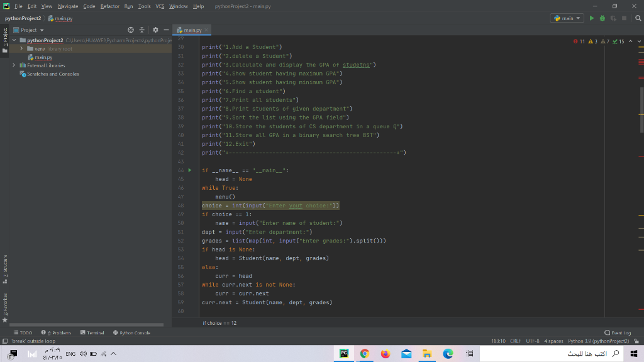Viewport: 644px width, 362px height.
Task: Click the locate-file target icon in Project panel
Action: [x=131, y=30]
